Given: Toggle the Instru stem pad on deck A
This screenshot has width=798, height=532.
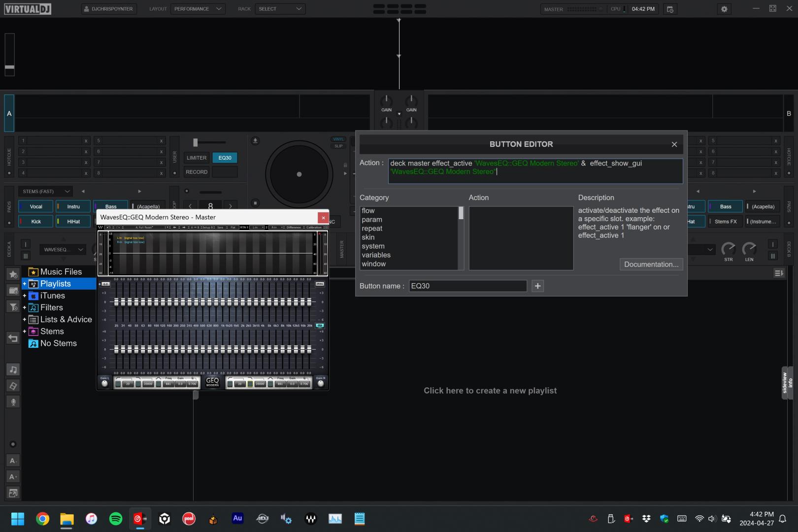Looking at the screenshot, I should [x=73, y=206].
